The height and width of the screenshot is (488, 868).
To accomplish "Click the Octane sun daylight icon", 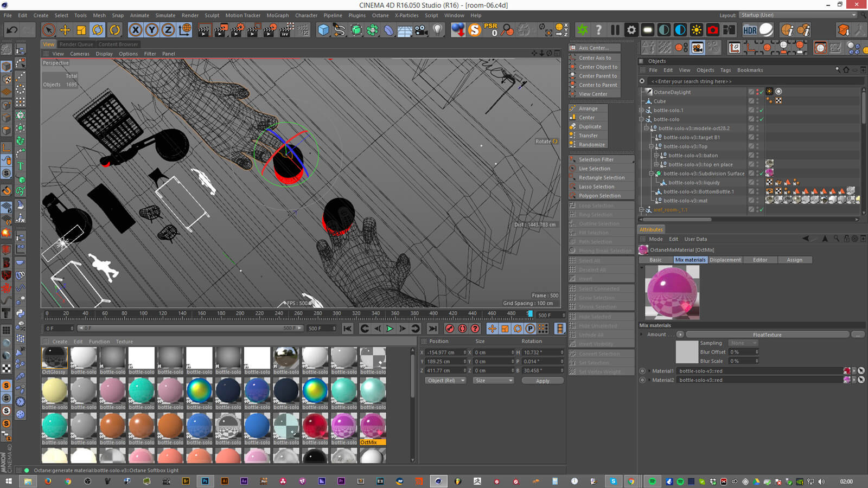I will tap(697, 30).
